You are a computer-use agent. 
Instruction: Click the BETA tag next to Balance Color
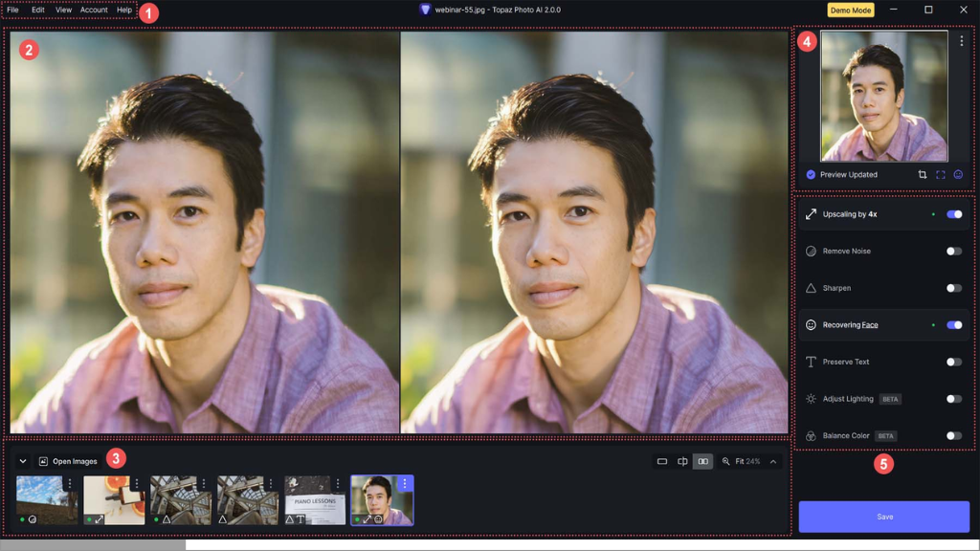pos(885,435)
